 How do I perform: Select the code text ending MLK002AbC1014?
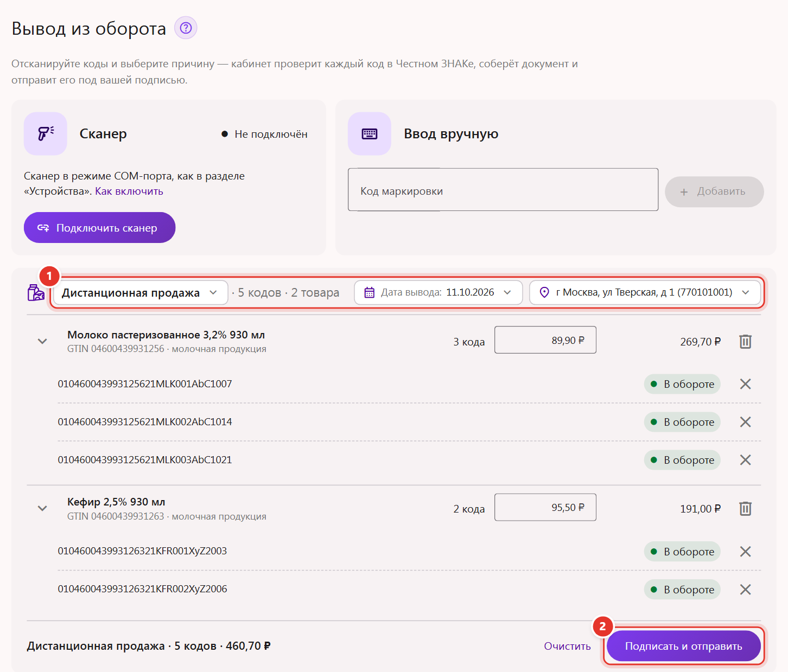(x=145, y=422)
